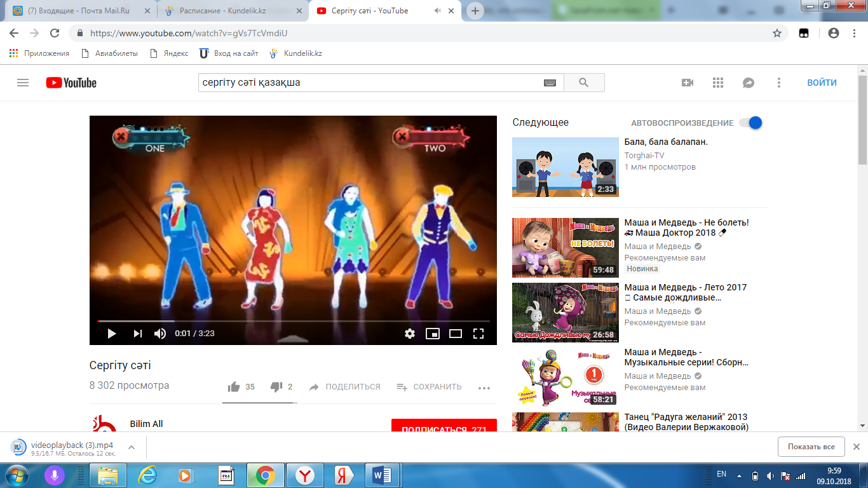This screenshot has height=488, width=868.
Task: Open more actions menu below the video
Action: [x=484, y=388]
